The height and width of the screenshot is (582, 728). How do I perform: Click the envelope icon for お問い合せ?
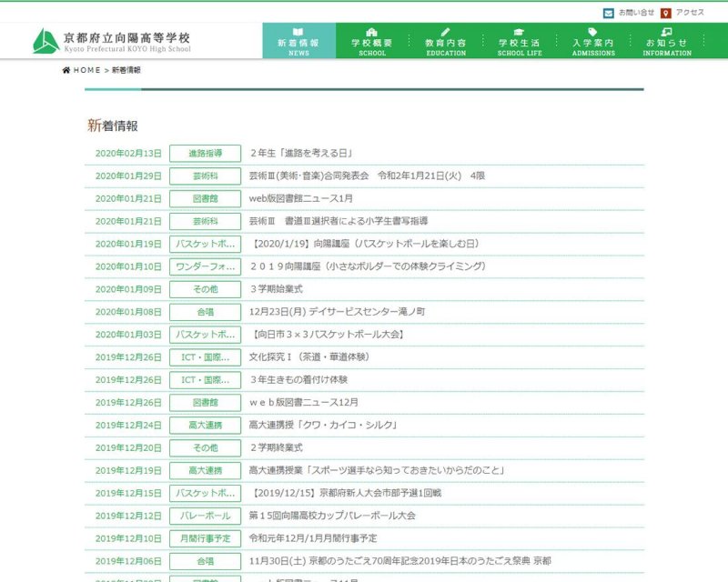point(608,13)
